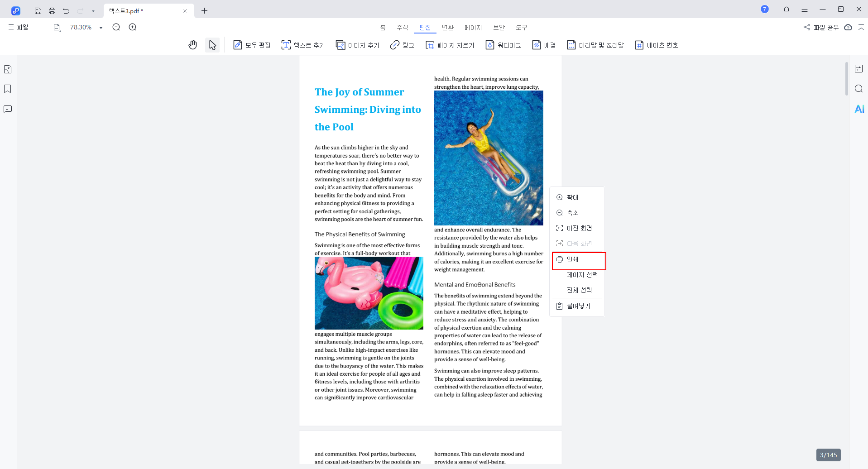The height and width of the screenshot is (469, 868).
Task: Click 텍스트 추가 add text tool
Action: (x=303, y=45)
